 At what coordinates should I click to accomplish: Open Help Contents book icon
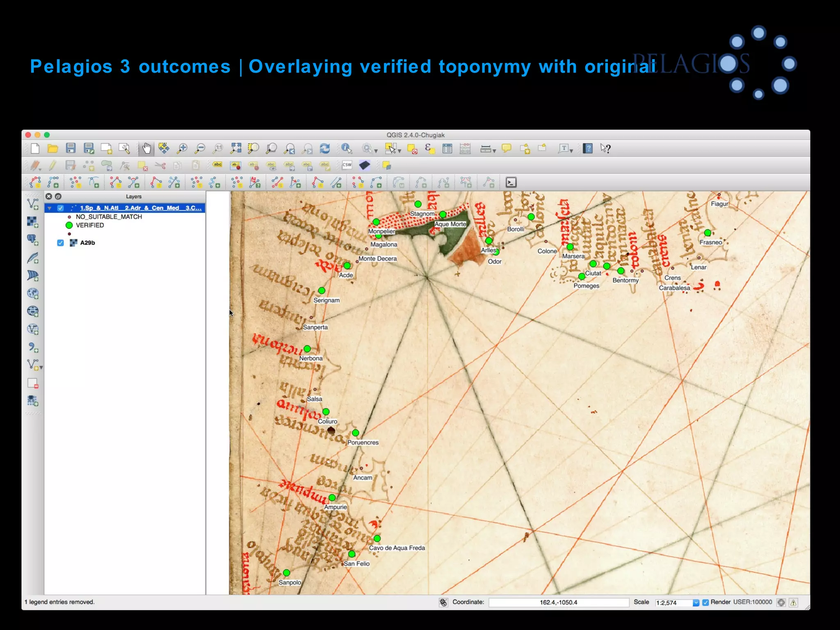588,148
